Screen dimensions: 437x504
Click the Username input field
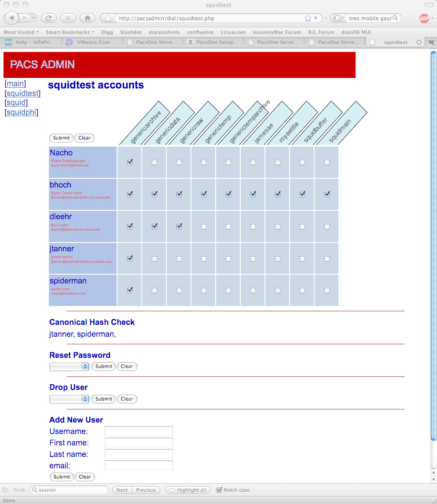pos(139,431)
